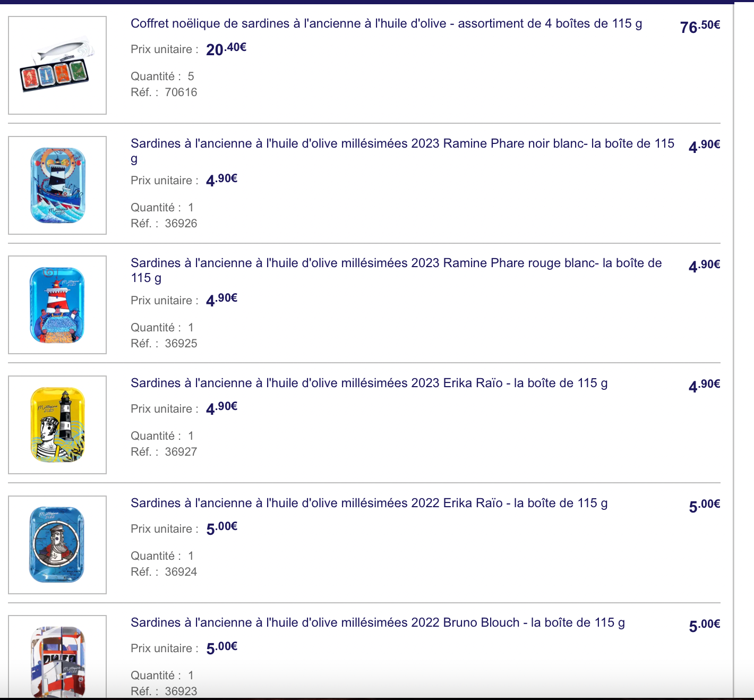Follow the 2023 Ramine Phare rouge blanc link
The image size is (754, 700).
tap(396, 263)
